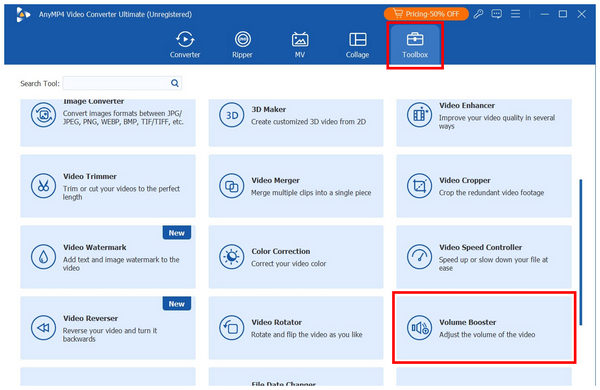
Task: Click the 'Adjust the volume of the video' text
Action: pyautogui.click(x=487, y=335)
